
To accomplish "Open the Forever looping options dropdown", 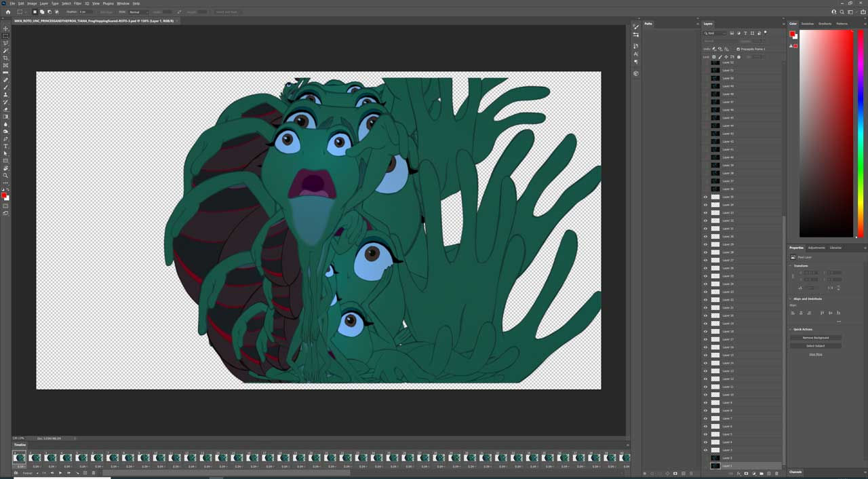I will (30, 473).
